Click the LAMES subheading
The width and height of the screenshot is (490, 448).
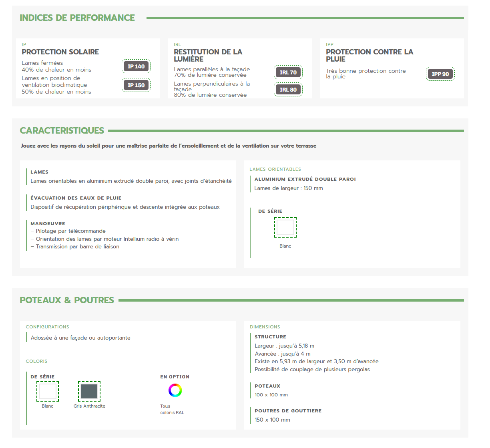pos(39,172)
